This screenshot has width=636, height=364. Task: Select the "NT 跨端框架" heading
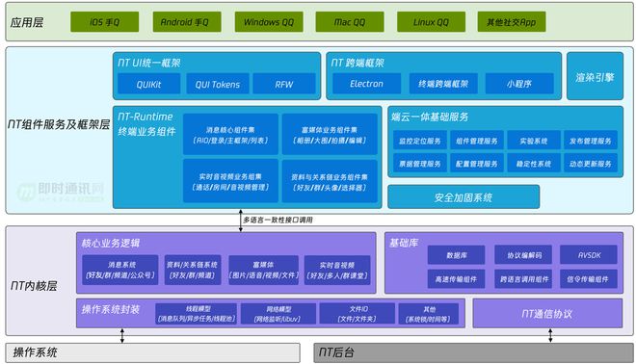358,63
